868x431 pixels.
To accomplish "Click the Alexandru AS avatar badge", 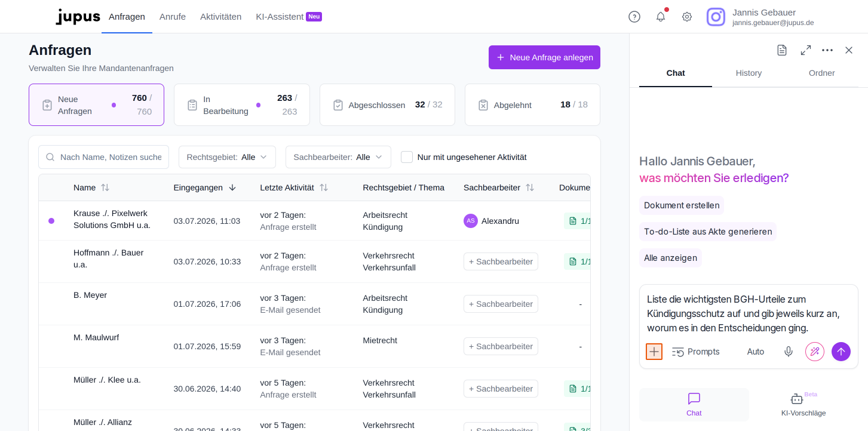I will click(x=471, y=221).
